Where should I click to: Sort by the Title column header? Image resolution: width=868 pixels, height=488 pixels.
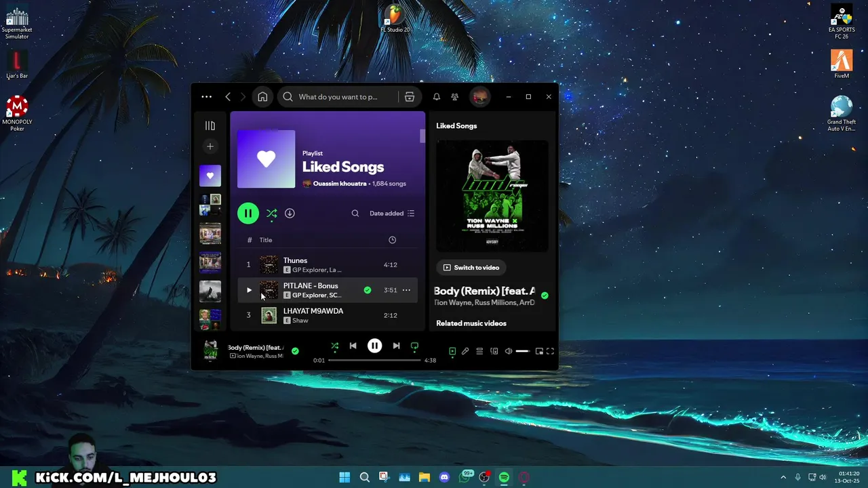[x=266, y=240]
